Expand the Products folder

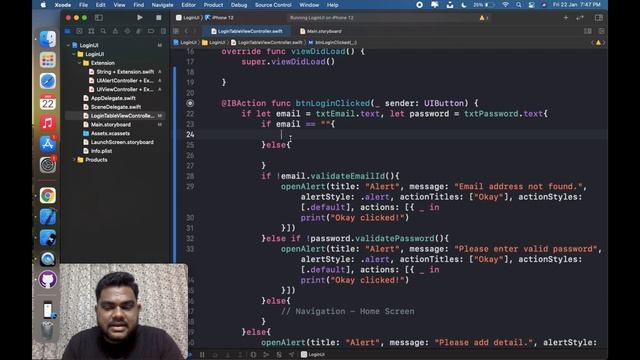74,160
